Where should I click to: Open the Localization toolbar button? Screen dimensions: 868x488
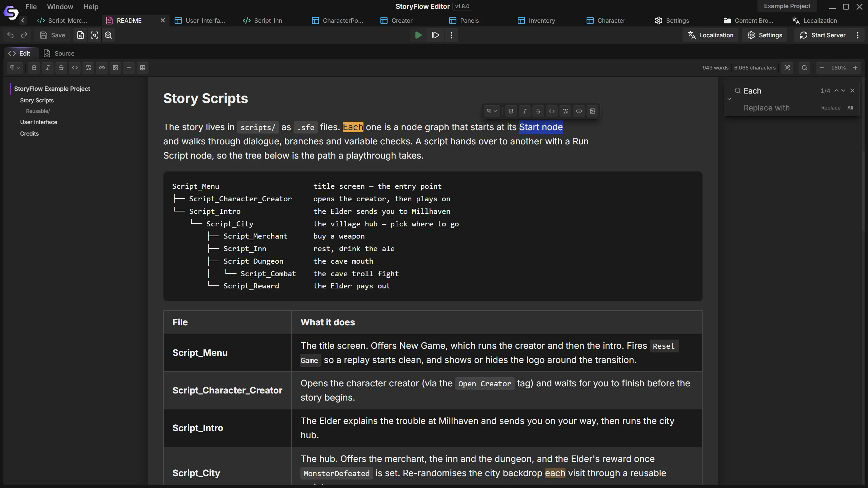(710, 35)
